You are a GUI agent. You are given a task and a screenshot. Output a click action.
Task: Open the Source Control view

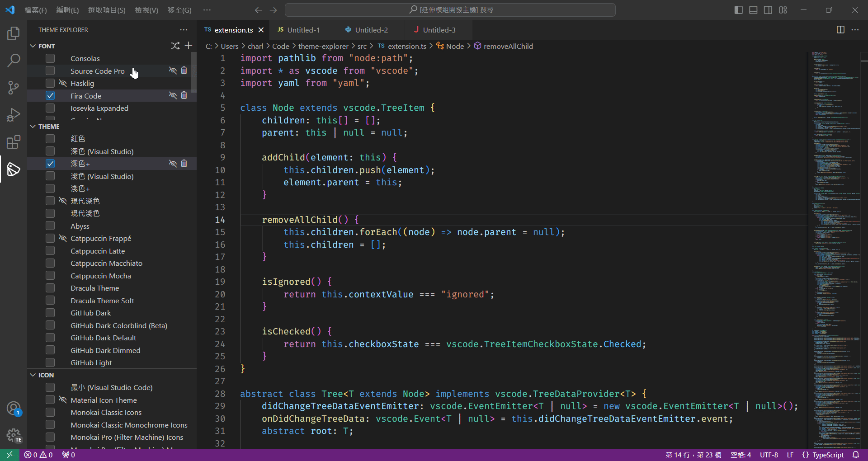click(x=14, y=87)
